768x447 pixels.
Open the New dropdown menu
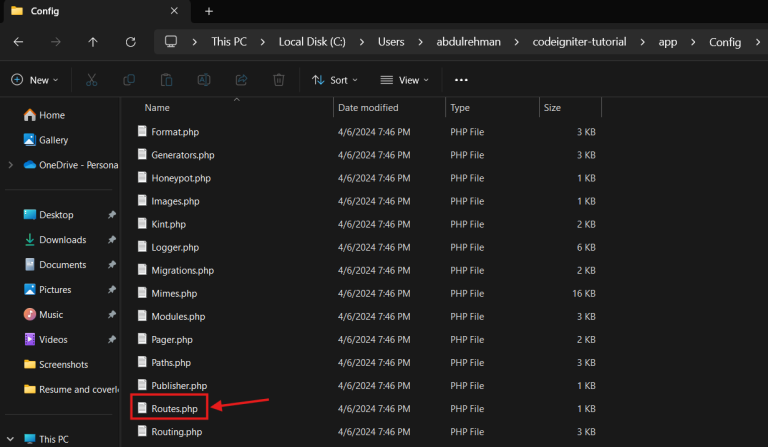[x=35, y=80]
